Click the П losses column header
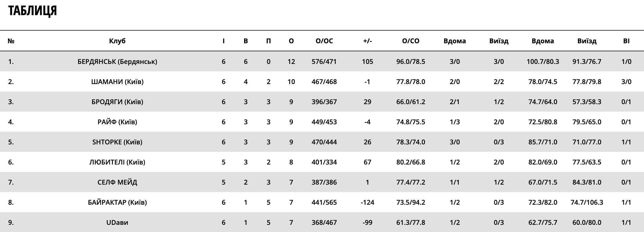The height and width of the screenshot is (232, 644). tap(269, 41)
